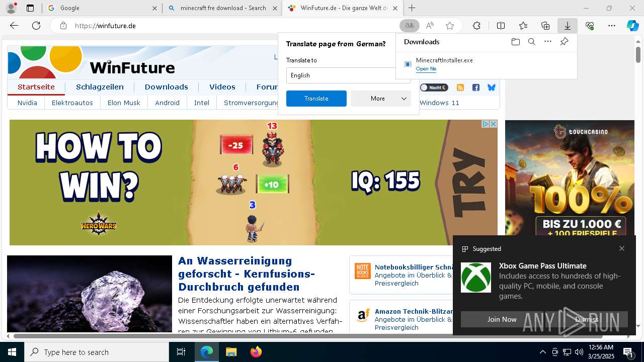
Task: Open downloads folder icon in Downloads panel
Action: [515, 42]
